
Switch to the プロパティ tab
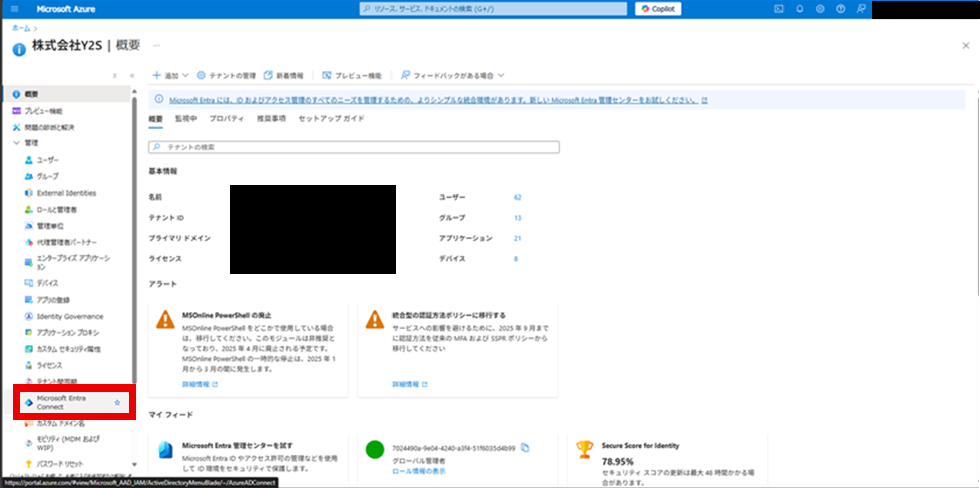coord(227,119)
